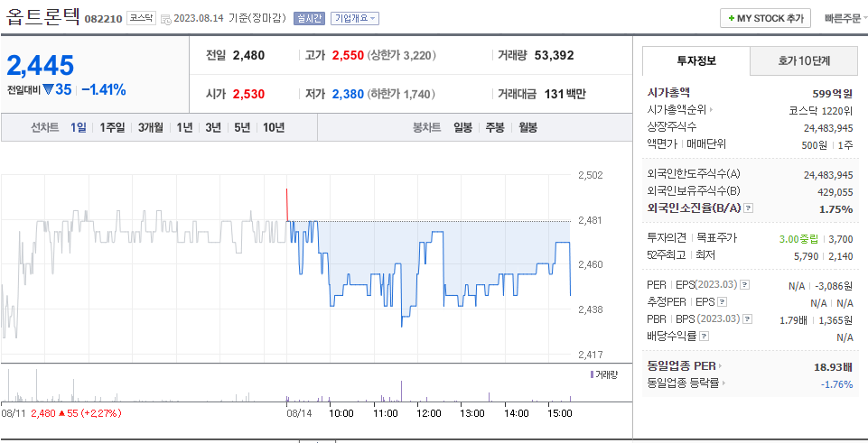Screen dimensions: 868x443
Task: Show the 월봉 candlestick chart
Action: [x=527, y=128]
